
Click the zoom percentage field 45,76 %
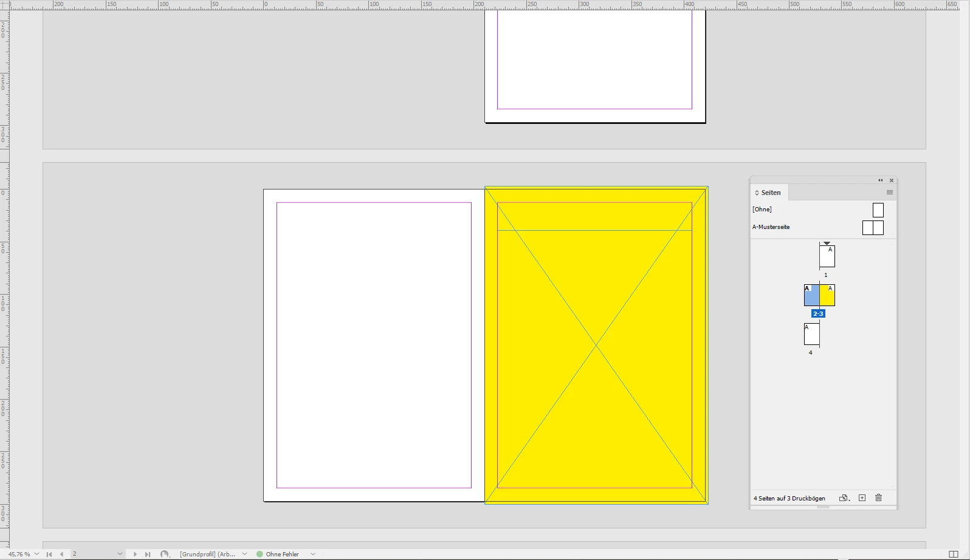point(19,554)
